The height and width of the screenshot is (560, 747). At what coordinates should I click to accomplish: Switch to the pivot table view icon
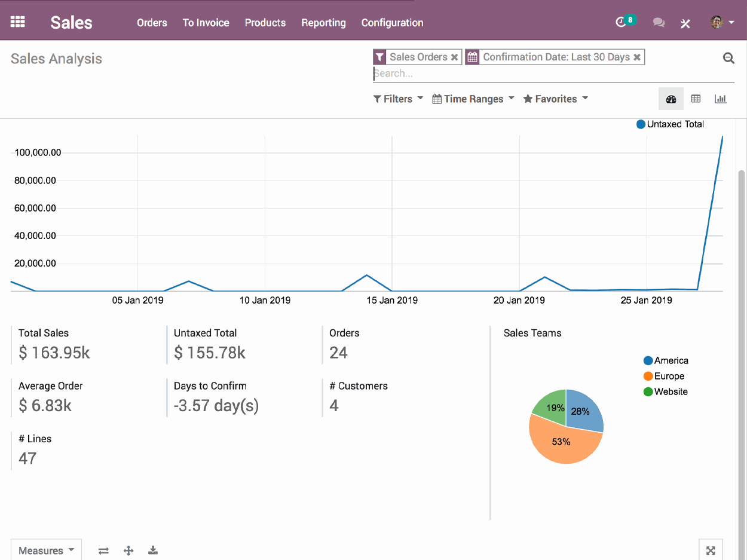[x=696, y=99]
